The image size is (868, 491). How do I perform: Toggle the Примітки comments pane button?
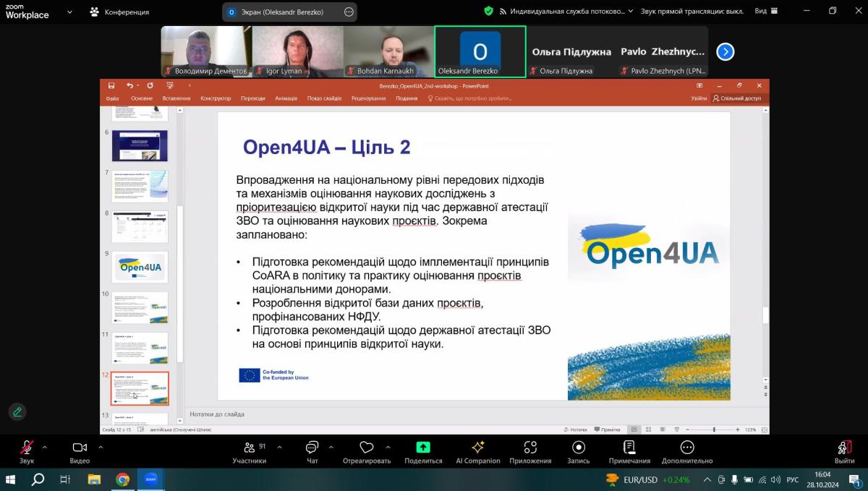pyautogui.click(x=608, y=430)
